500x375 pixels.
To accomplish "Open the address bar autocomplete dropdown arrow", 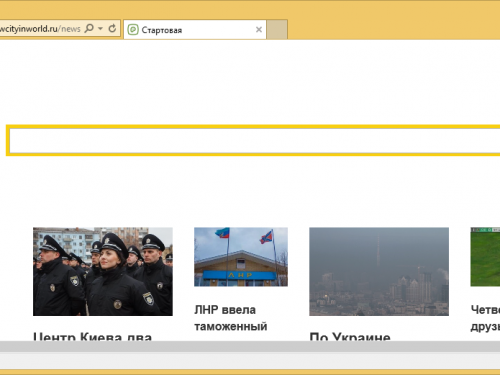I will 100,29.
